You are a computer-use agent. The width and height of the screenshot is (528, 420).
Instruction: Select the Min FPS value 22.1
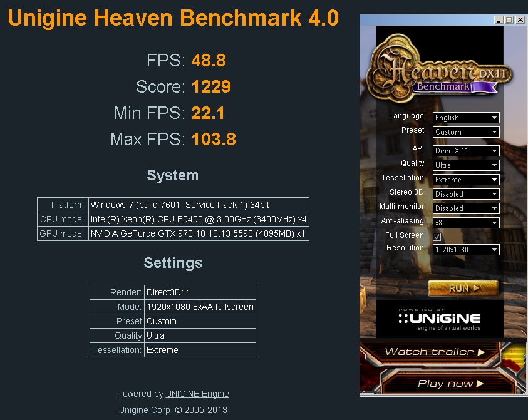[208, 113]
